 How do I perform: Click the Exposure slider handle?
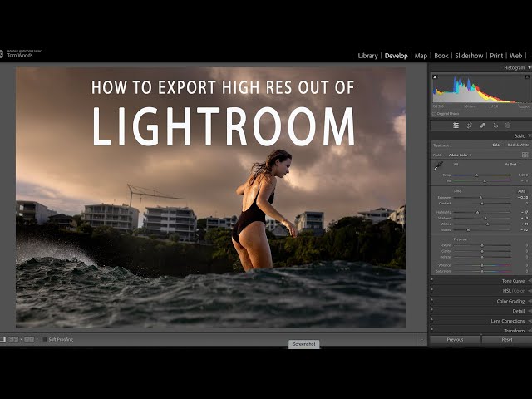pyautogui.click(x=480, y=198)
